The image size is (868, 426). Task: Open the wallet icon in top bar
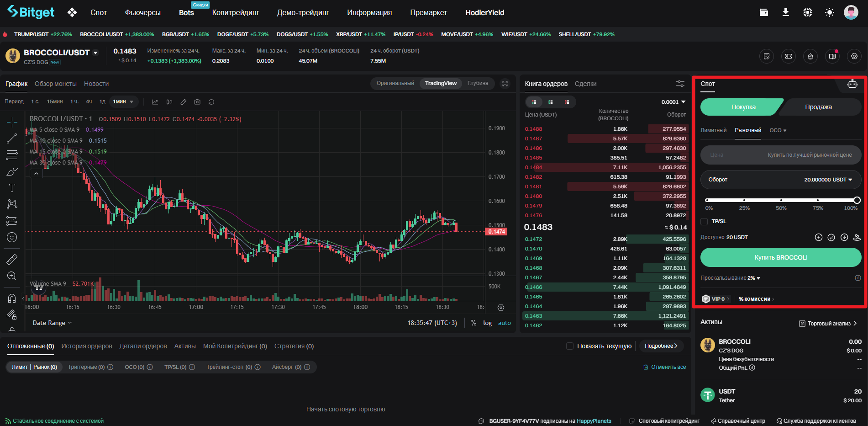pos(764,12)
